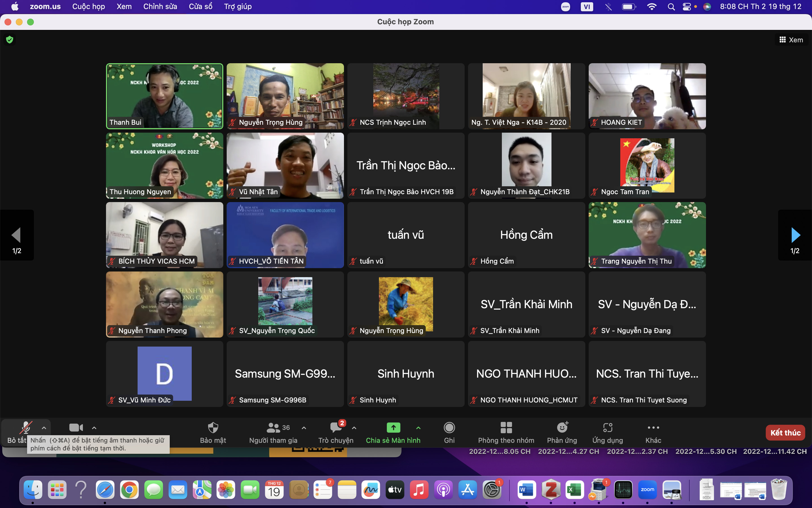Open Launchpad in the Dock

57,490
